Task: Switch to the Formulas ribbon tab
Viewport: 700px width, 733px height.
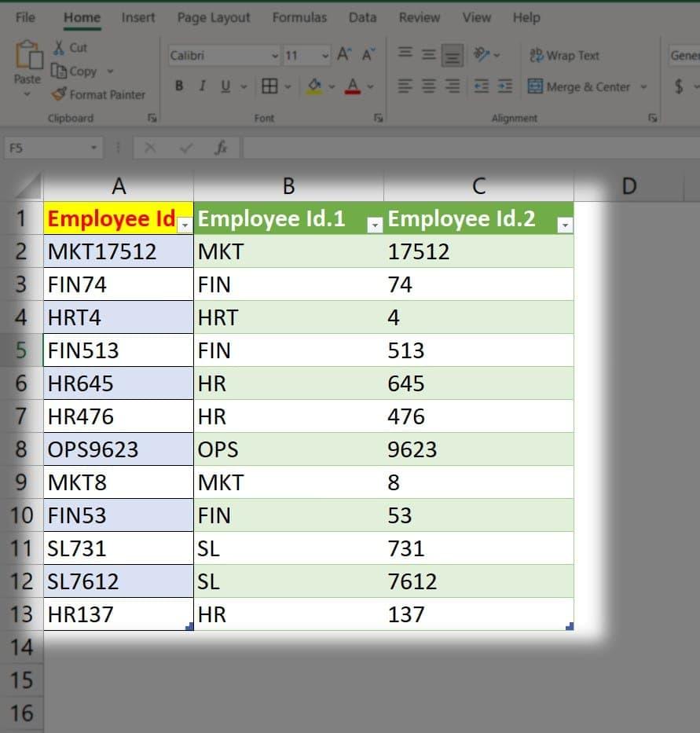Action: coord(299,17)
